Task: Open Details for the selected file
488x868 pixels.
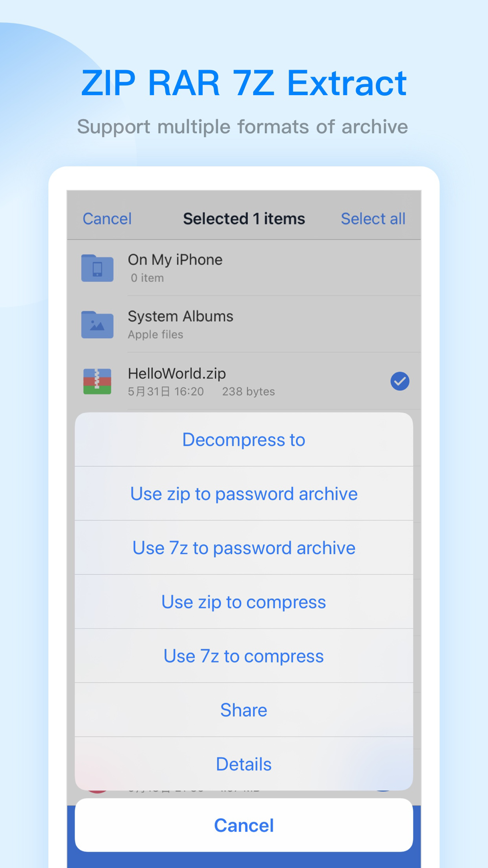Action: pyautogui.click(x=244, y=764)
